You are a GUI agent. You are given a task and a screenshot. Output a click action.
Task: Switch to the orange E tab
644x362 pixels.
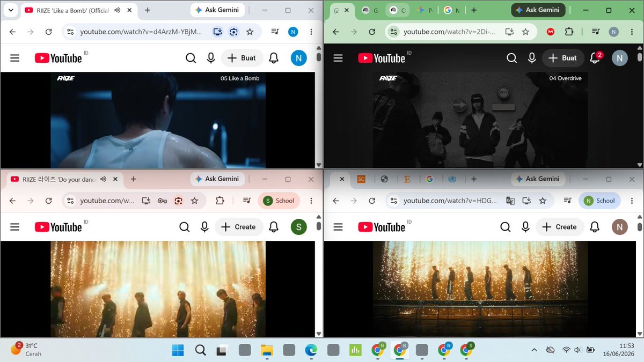(x=407, y=179)
